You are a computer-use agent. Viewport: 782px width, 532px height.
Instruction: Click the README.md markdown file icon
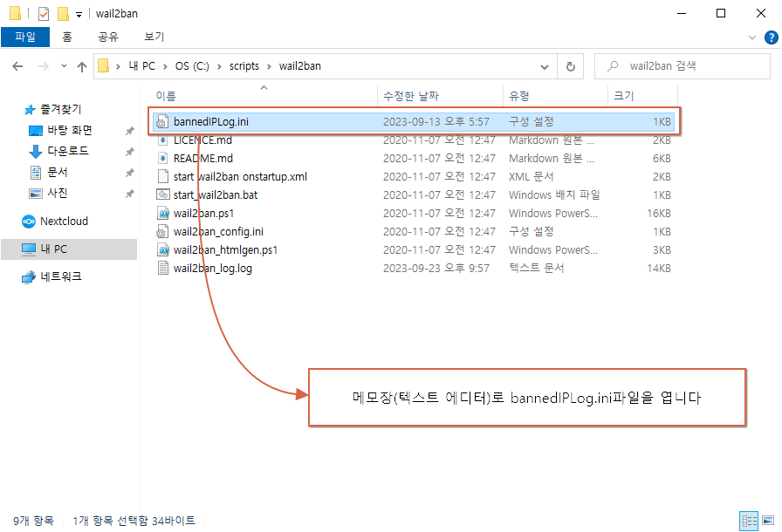tap(162, 159)
